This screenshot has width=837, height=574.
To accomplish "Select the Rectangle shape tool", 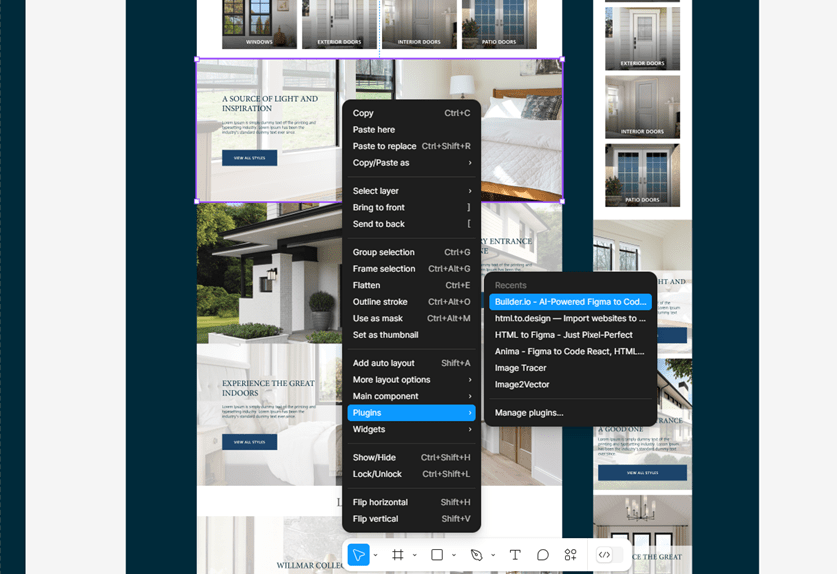I will (x=437, y=555).
